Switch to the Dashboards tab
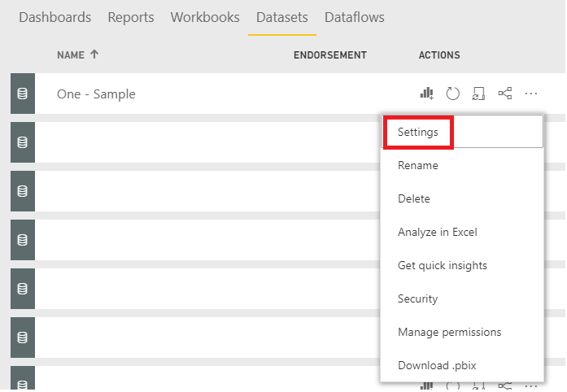The height and width of the screenshot is (392, 567). coord(55,17)
